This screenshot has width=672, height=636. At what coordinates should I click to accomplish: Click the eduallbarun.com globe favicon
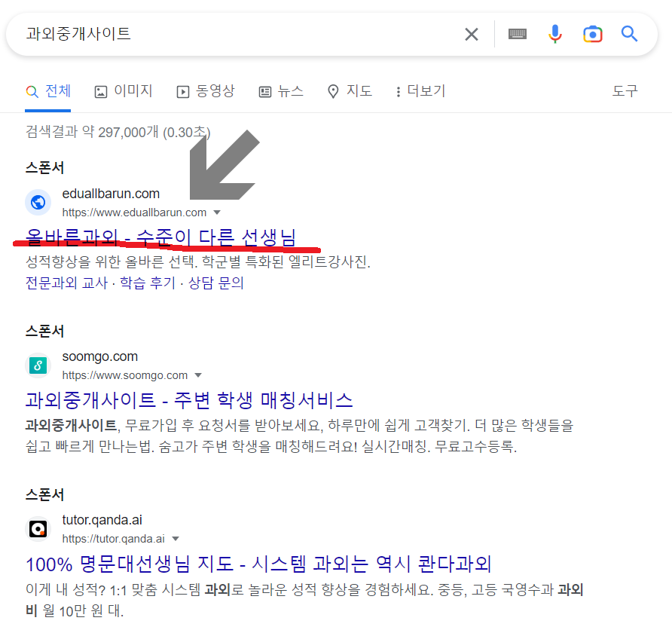coord(38,202)
